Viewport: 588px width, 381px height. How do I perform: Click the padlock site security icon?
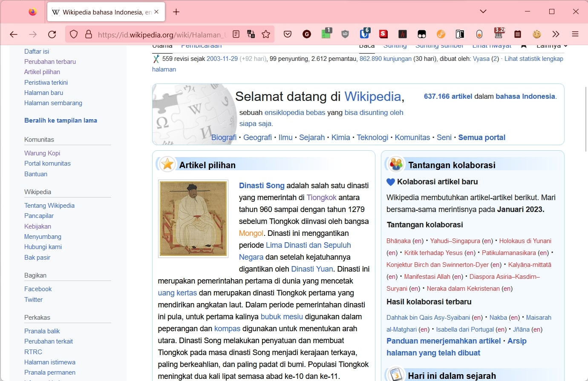[89, 34]
